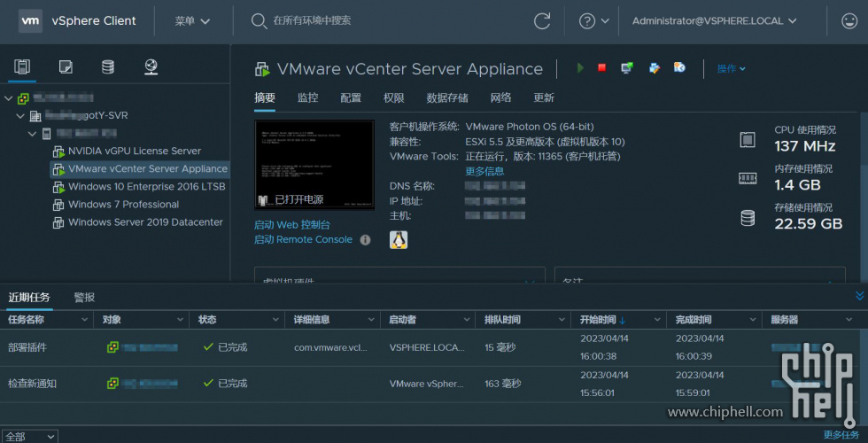Click the 22.59 GB storage usage value
The height and width of the screenshot is (443, 868).
pyautogui.click(x=808, y=223)
